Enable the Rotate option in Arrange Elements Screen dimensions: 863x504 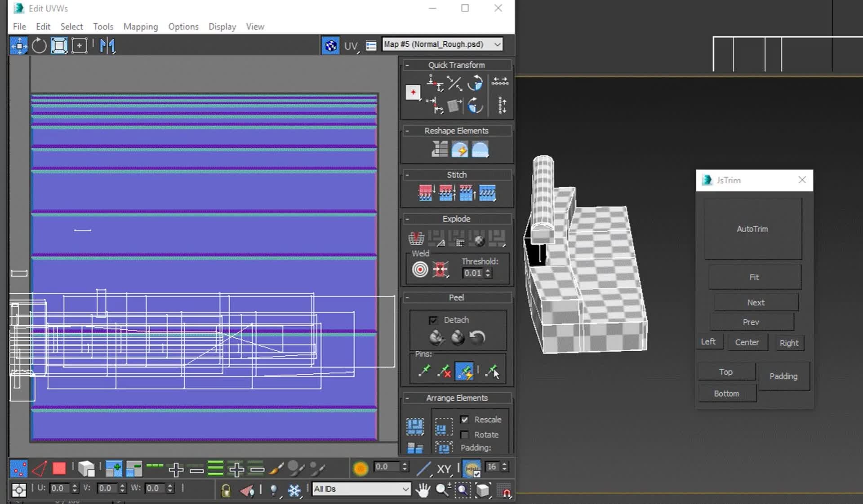(x=465, y=434)
